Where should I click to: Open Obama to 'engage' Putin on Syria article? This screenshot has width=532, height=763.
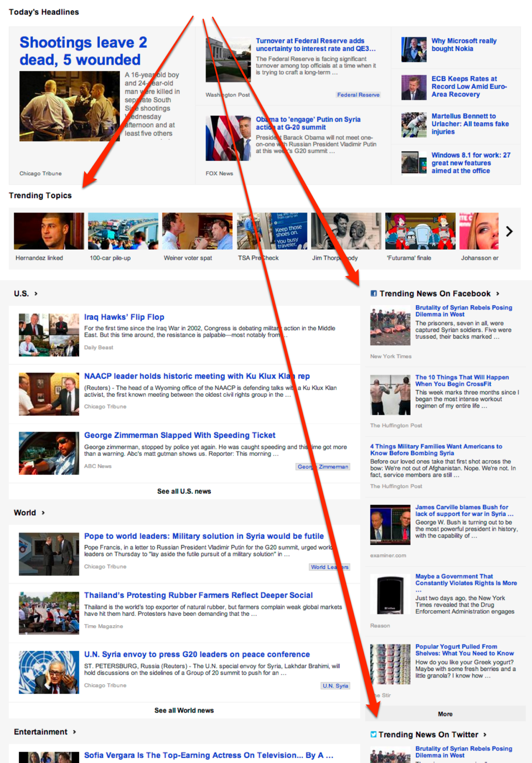point(308,123)
